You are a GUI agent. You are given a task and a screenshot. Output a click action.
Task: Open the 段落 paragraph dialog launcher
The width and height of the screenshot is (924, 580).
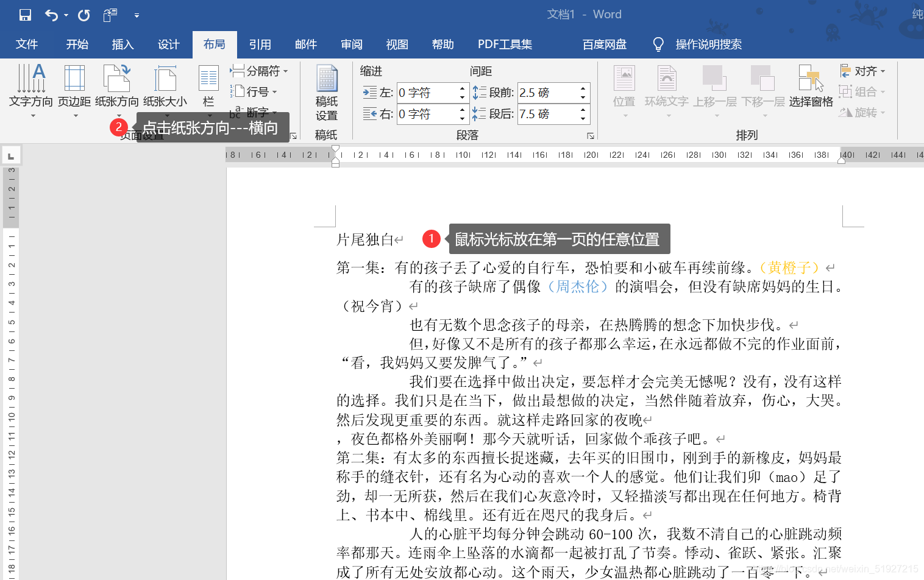click(x=590, y=136)
